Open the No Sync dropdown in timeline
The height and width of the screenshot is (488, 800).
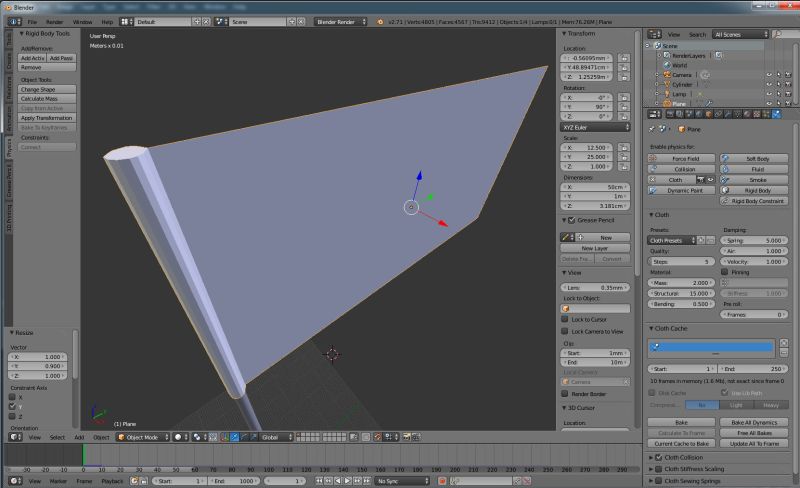403,481
